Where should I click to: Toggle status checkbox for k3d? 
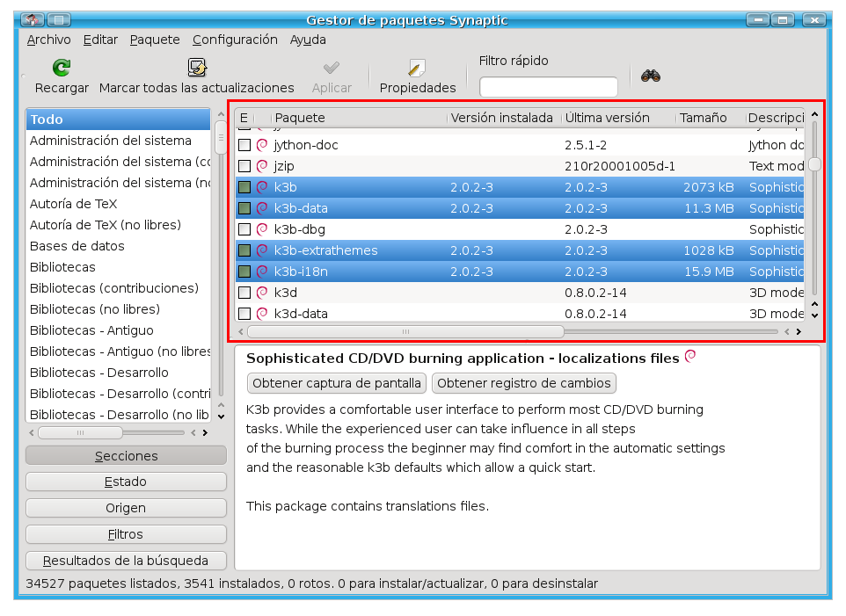244,292
